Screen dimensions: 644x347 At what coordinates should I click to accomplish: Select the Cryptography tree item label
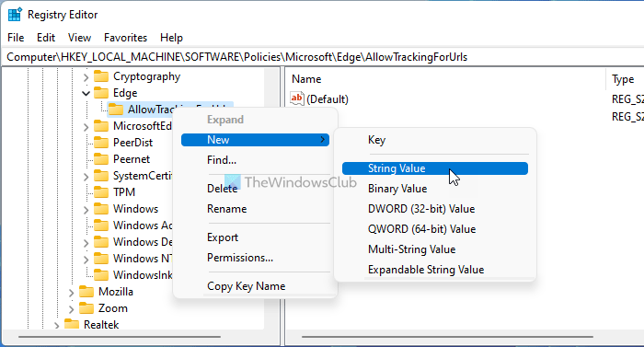tap(146, 77)
